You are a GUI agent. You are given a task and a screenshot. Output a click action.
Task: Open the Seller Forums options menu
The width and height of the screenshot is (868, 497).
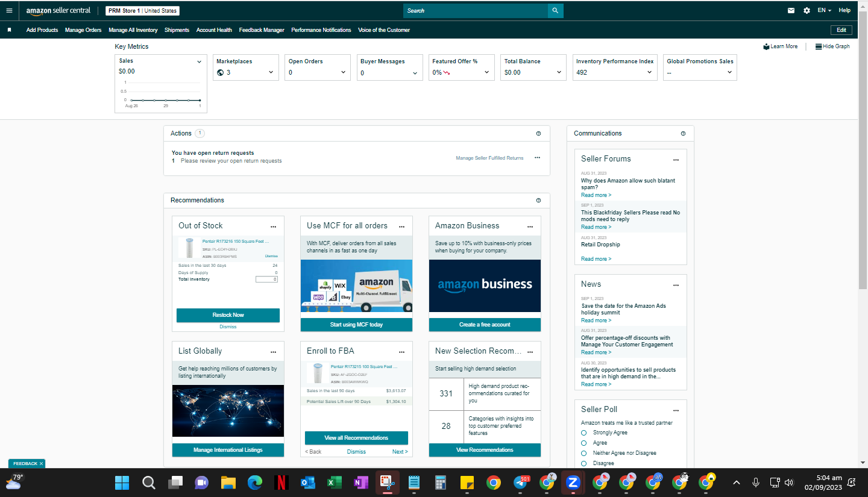[676, 160]
